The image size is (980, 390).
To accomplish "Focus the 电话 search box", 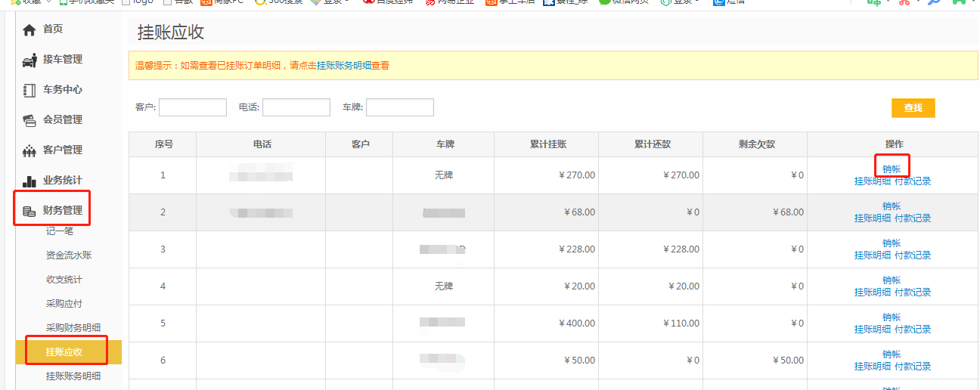I will click(x=296, y=107).
